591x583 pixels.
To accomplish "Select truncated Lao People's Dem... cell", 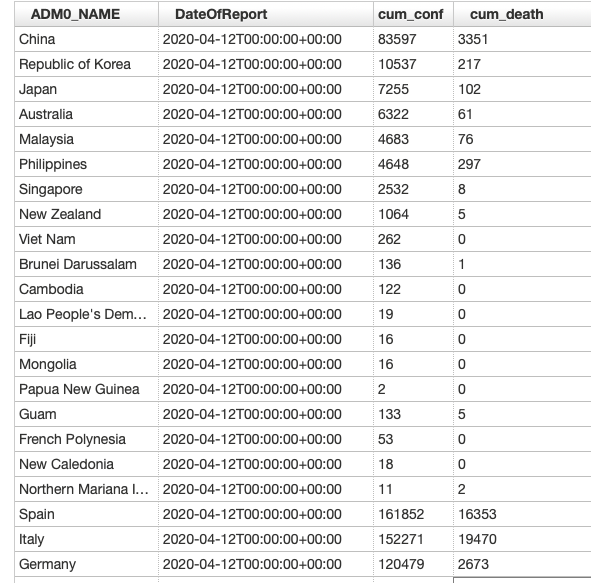I will tap(86, 314).
